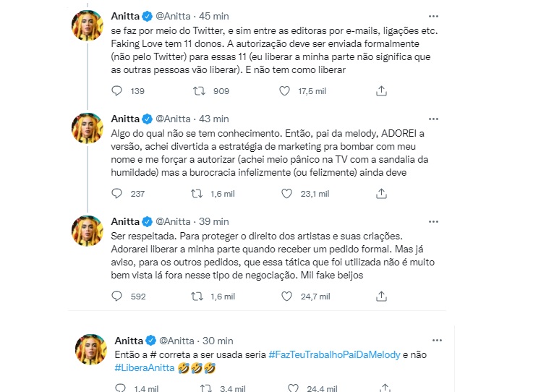This screenshot has height=392, width=554.
Task: Open more options on the 30 min tweet
Action: [x=436, y=340]
